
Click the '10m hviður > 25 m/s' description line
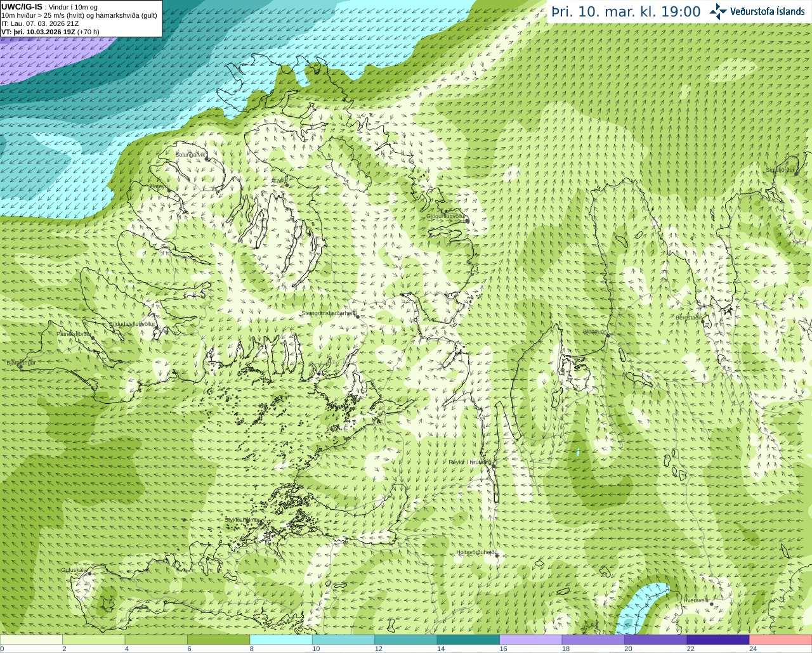79,15
